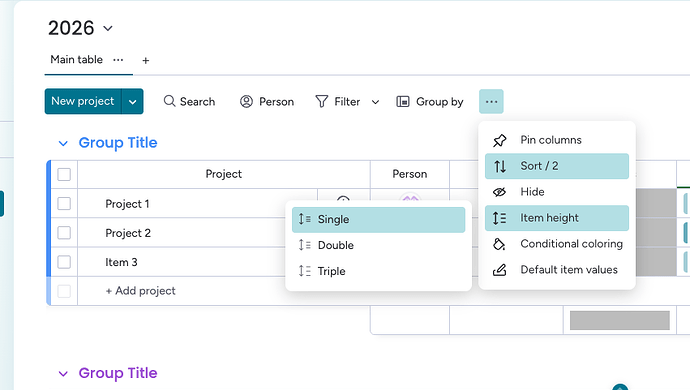Click + Add project row

[140, 291]
